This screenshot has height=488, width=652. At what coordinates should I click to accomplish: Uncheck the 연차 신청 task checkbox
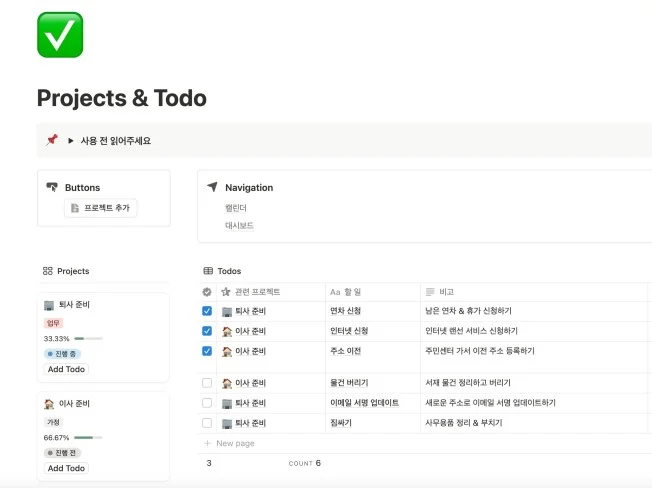tap(207, 311)
